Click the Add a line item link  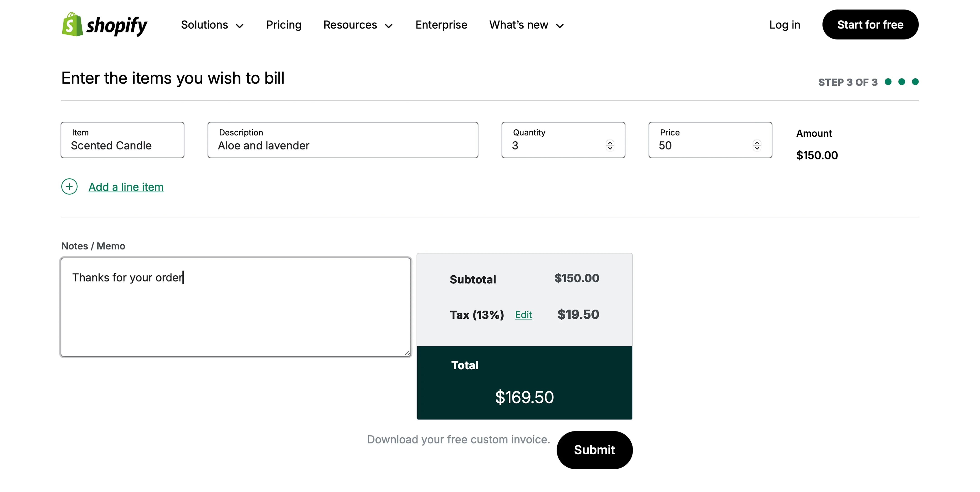click(x=126, y=187)
